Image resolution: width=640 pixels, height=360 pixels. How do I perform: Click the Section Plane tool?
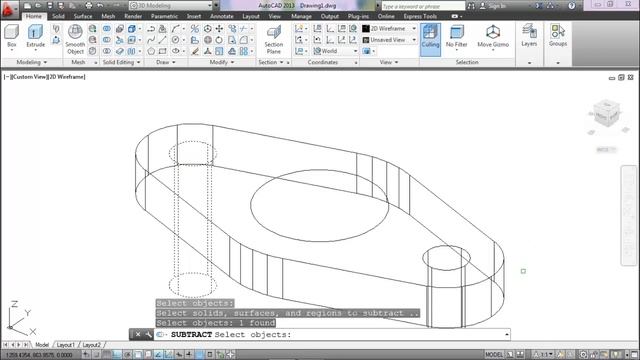pyautogui.click(x=273, y=39)
